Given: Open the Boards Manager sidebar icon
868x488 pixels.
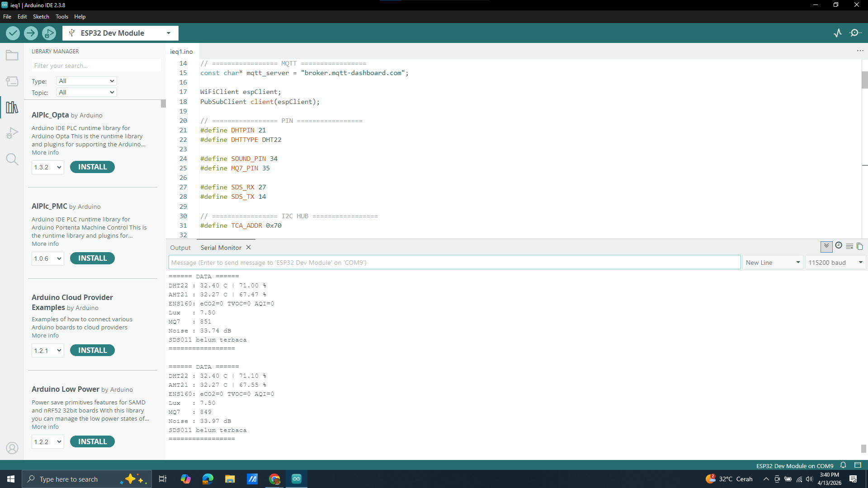Looking at the screenshot, I should (12, 81).
